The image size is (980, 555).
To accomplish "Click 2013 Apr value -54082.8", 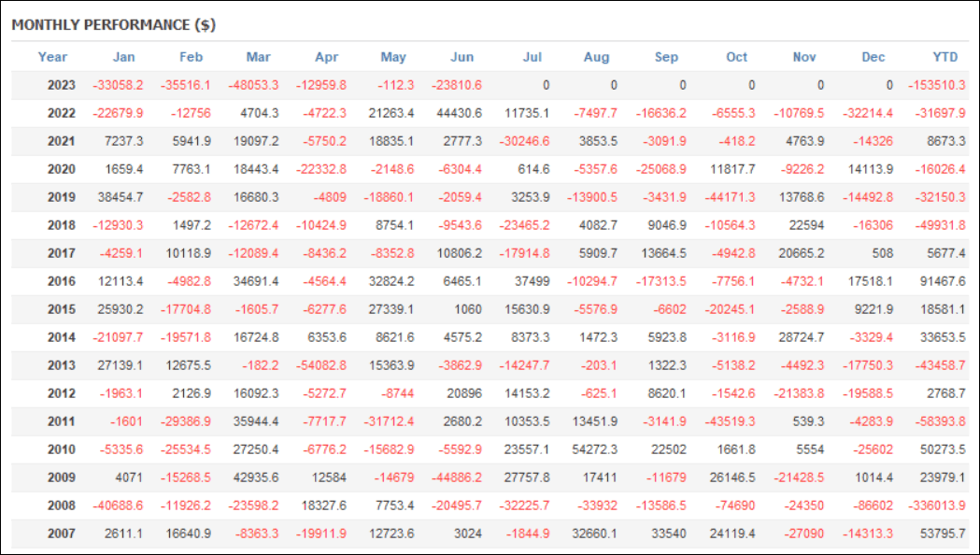I will pos(321,365).
